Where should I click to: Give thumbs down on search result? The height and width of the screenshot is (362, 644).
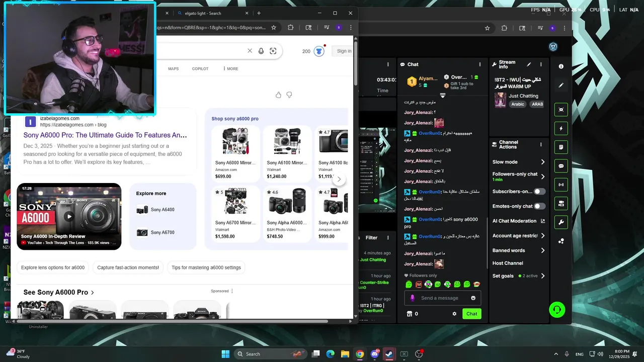click(x=289, y=95)
